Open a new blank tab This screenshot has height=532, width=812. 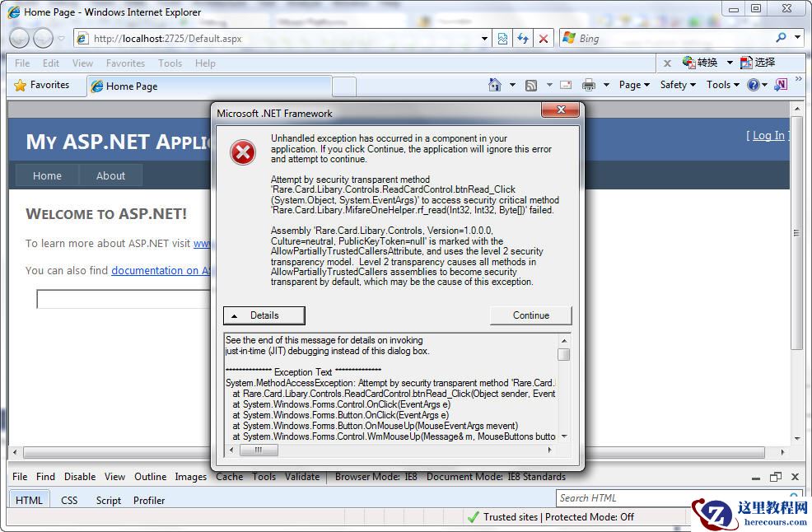[x=344, y=86]
